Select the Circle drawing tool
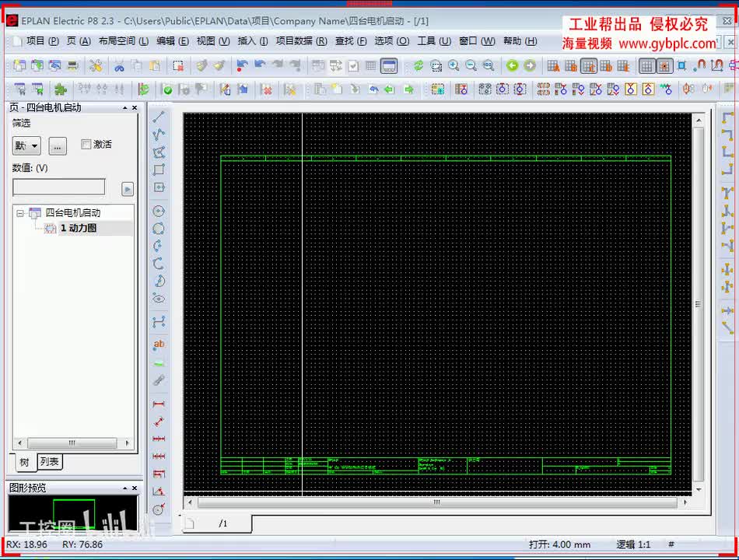Viewport: 739px width, 560px height. (159, 212)
